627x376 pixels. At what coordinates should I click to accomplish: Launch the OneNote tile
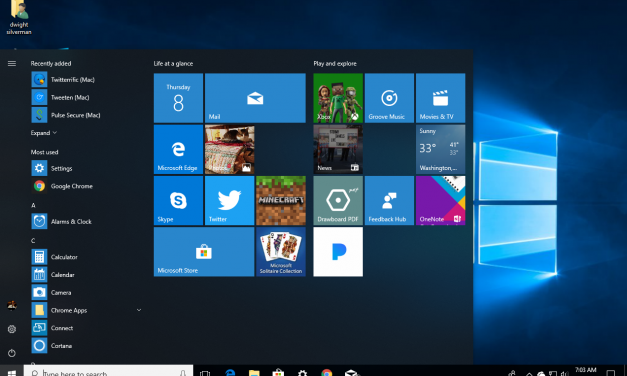tap(440, 200)
